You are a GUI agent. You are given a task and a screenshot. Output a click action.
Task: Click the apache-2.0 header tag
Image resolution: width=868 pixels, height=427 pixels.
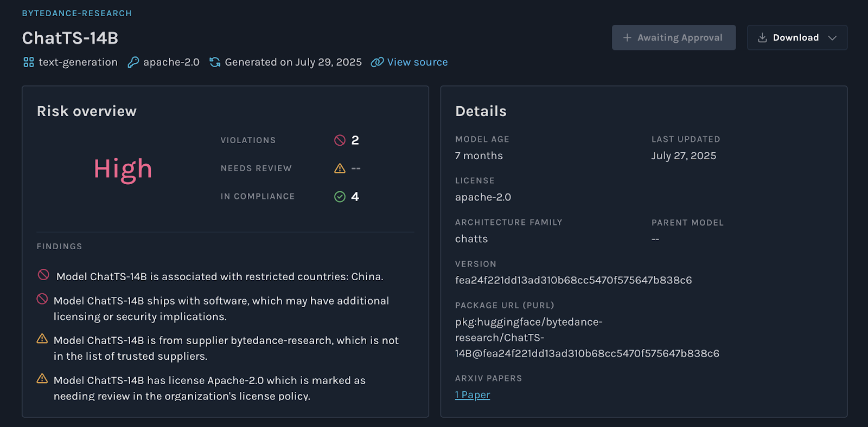(x=171, y=62)
